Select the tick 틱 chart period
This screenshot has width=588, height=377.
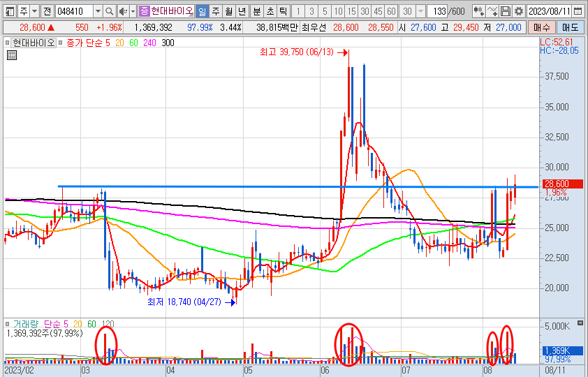(x=283, y=11)
